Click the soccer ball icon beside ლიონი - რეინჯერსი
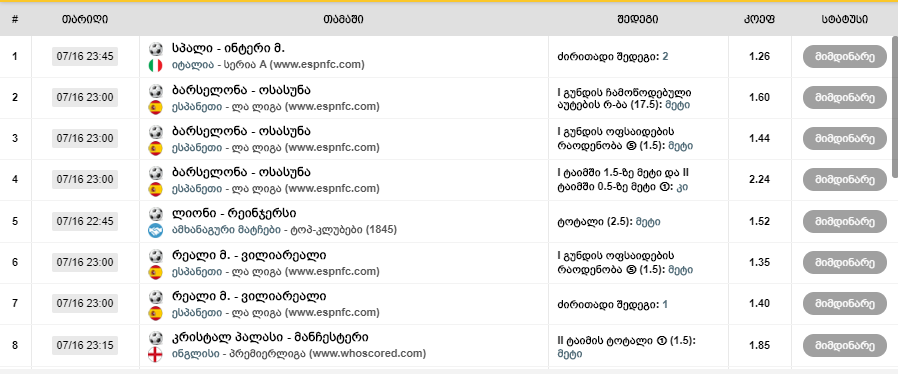The image size is (898, 374). pos(155,214)
